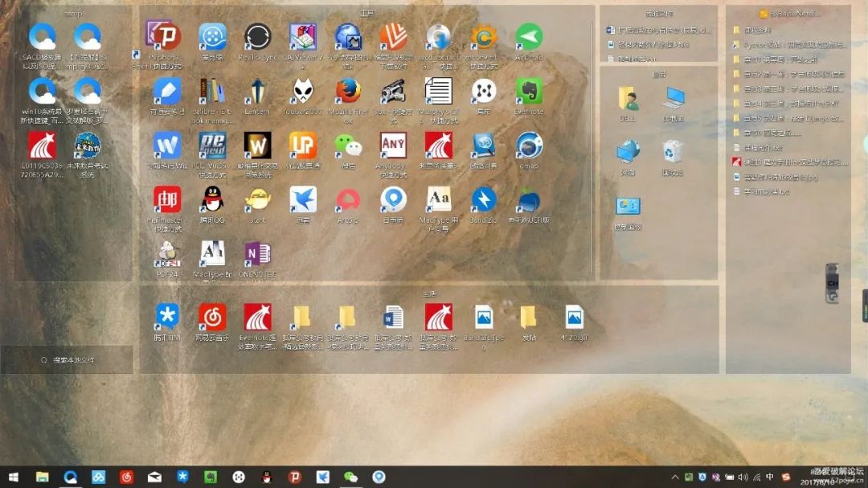Open the cmap shortcut icon
Viewport: 868px width, 488px height.
coord(529,146)
